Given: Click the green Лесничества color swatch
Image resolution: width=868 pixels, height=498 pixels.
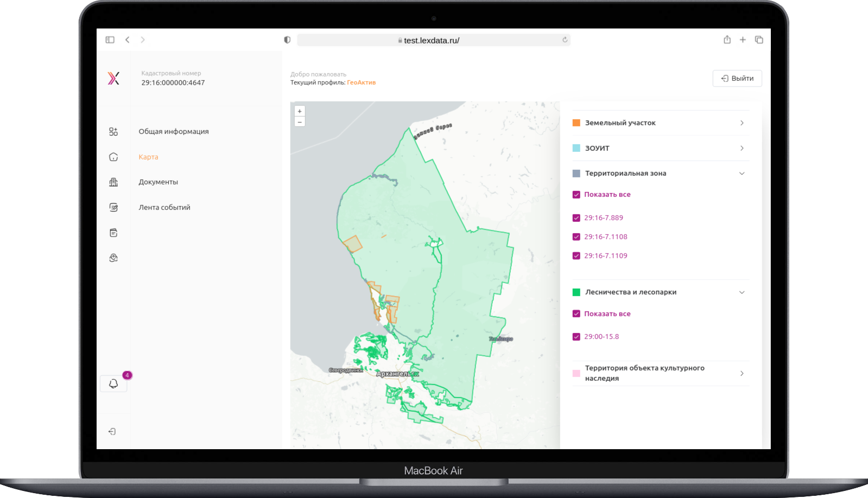Looking at the screenshot, I should pos(576,292).
